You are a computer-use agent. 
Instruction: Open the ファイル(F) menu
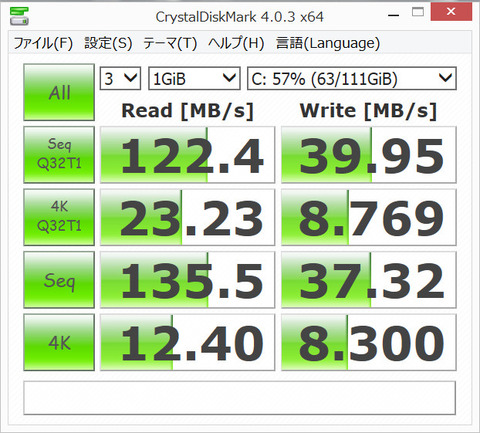[43, 43]
